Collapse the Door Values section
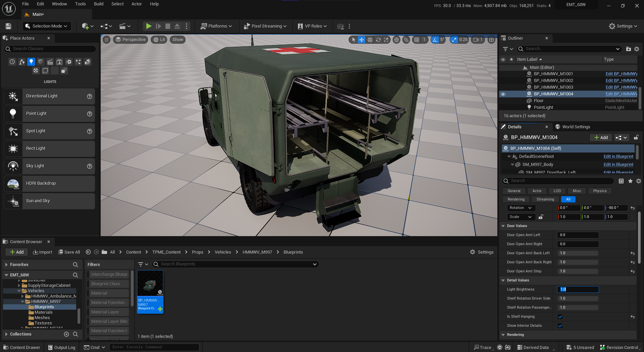The height and width of the screenshot is (352, 644). click(x=503, y=226)
